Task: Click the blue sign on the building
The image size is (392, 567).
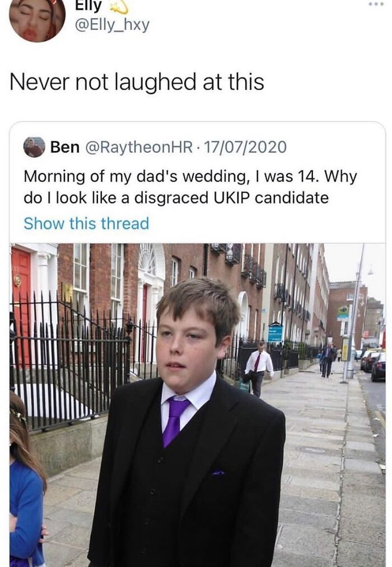Action: click(x=275, y=333)
